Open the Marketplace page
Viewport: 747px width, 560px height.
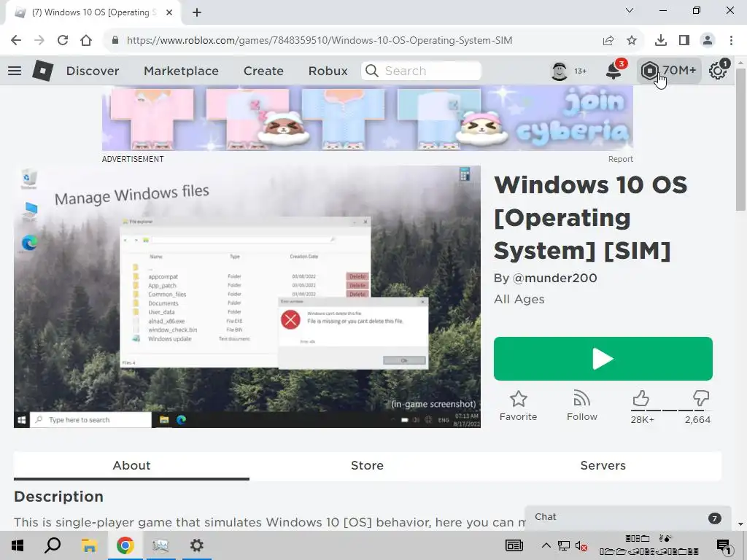(x=181, y=71)
